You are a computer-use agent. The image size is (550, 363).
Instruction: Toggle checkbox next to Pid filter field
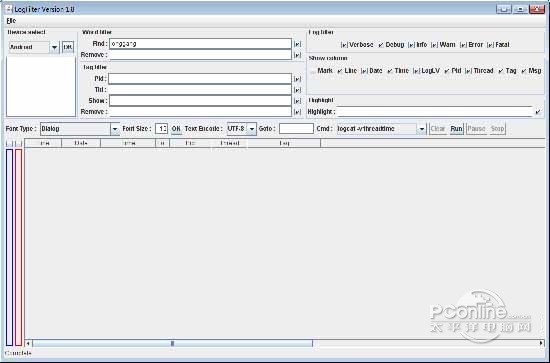[297, 79]
